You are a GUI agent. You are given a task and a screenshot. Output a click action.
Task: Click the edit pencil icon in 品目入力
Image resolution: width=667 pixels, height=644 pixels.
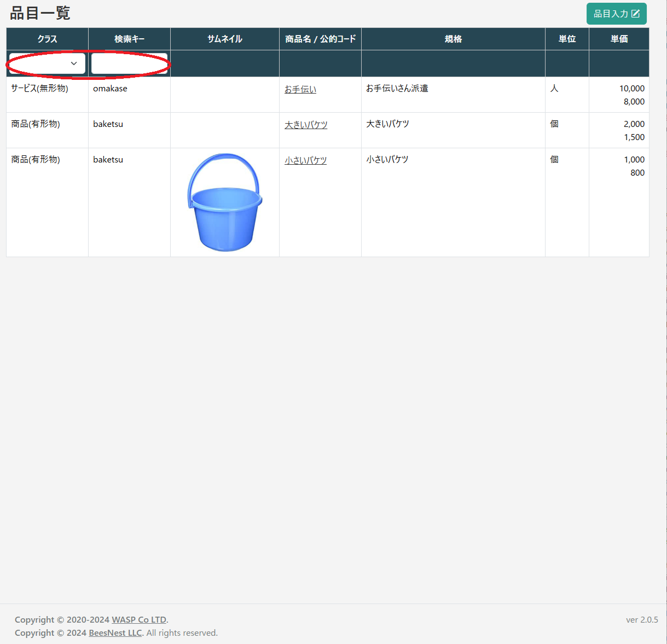[x=635, y=14]
